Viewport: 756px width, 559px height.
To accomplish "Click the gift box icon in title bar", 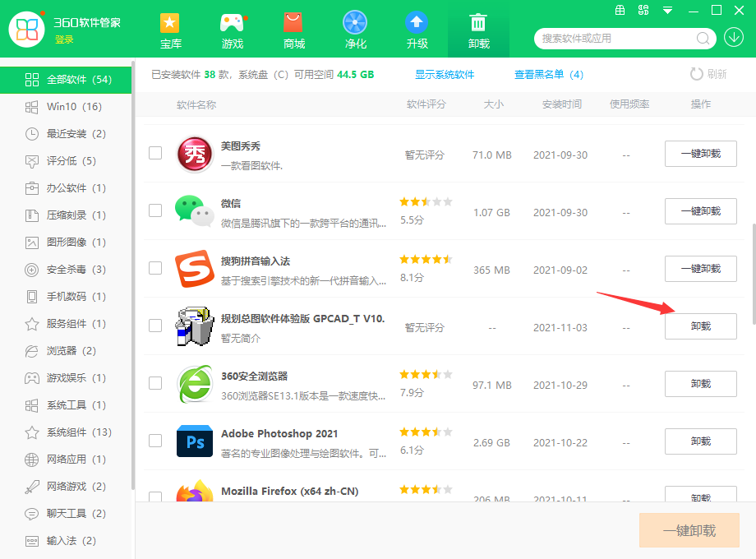I will click(620, 10).
